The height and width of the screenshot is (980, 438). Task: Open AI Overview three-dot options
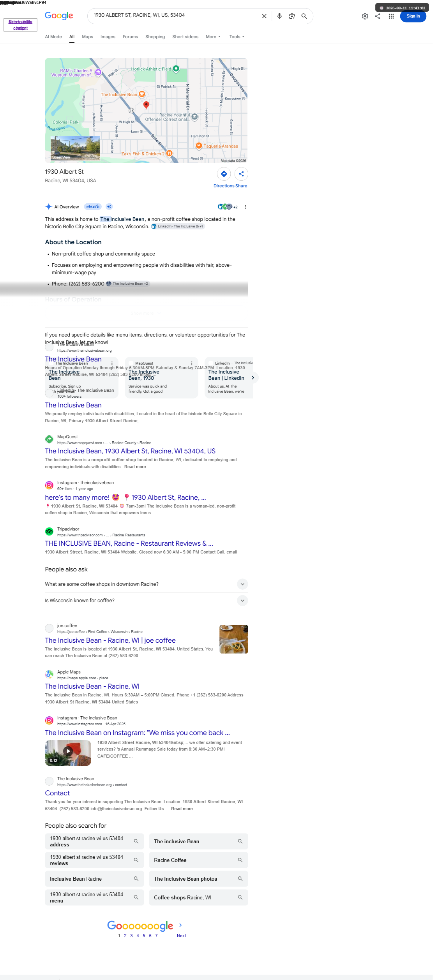pos(245,207)
